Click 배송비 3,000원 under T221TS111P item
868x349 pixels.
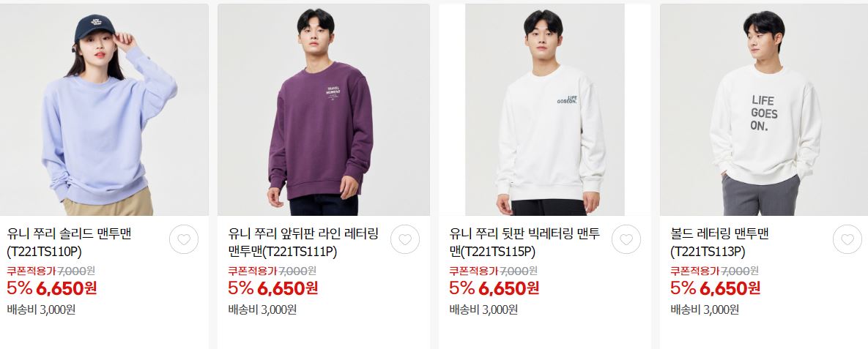(262, 309)
